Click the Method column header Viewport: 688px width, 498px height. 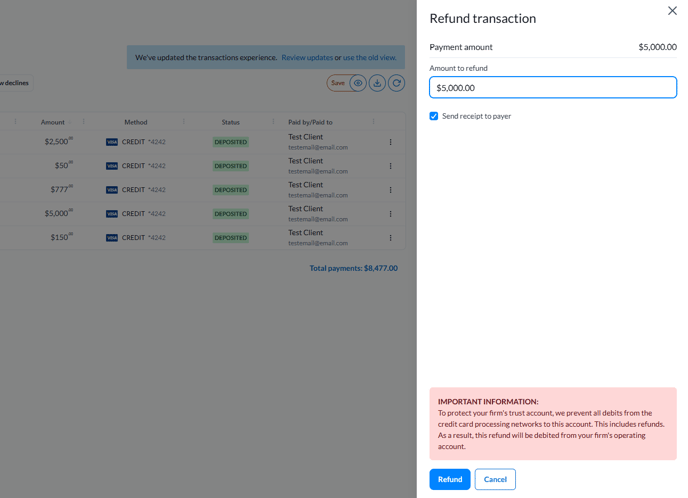click(x=136, y=122)
